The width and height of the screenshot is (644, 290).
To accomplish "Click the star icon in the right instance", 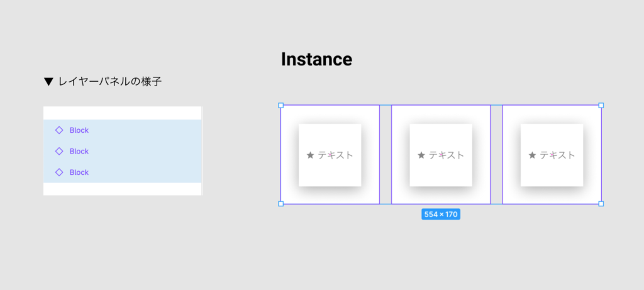I will [x=532, y=155].
